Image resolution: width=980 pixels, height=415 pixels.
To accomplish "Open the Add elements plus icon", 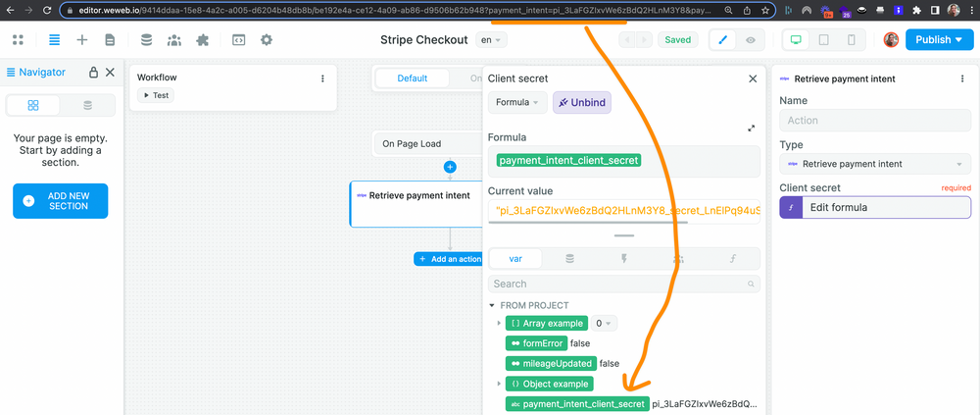I will (x=82, y=40).
